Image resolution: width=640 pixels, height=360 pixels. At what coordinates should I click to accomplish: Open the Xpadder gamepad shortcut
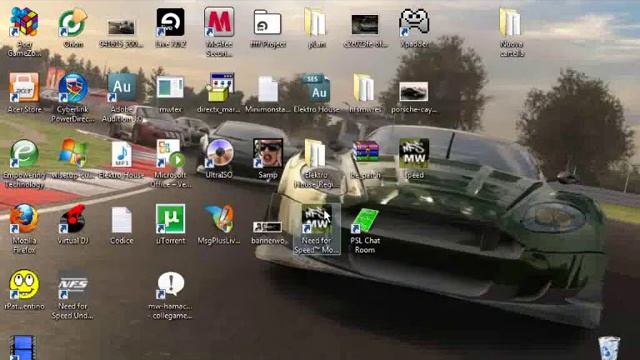coord(414,22)
